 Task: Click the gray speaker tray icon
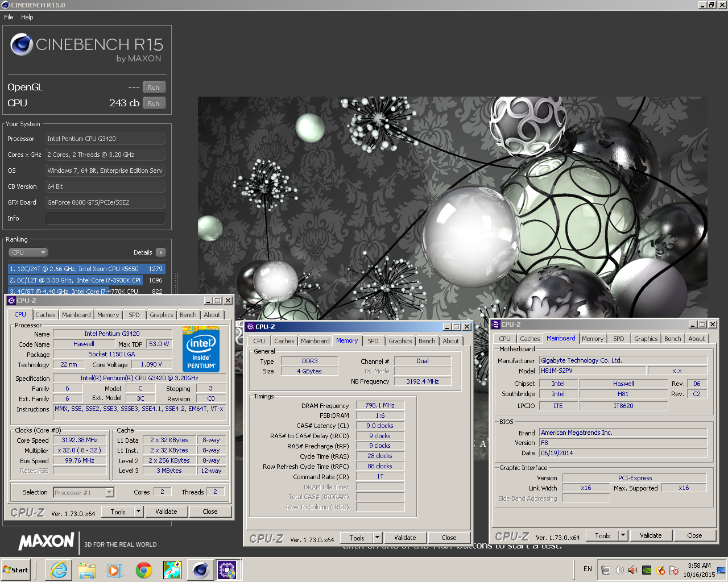pos(619,570)
